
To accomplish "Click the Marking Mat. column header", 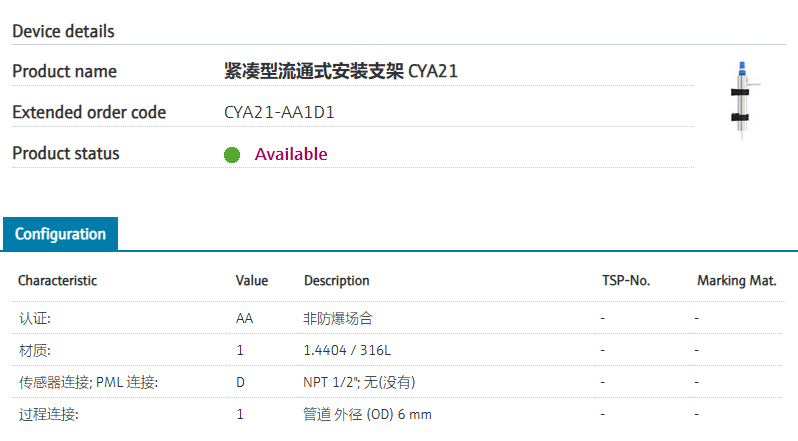I will pyautogui.click(x=736, y=280).
